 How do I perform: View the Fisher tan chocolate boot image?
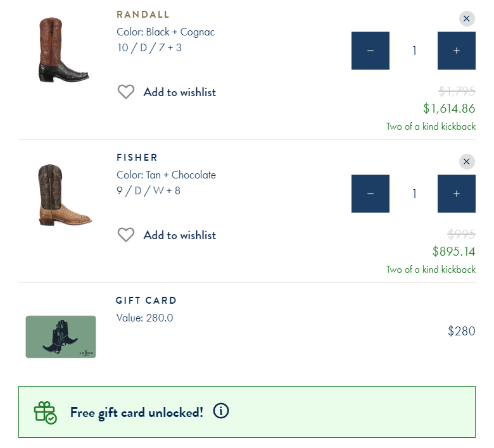click(x=63, y=195)
